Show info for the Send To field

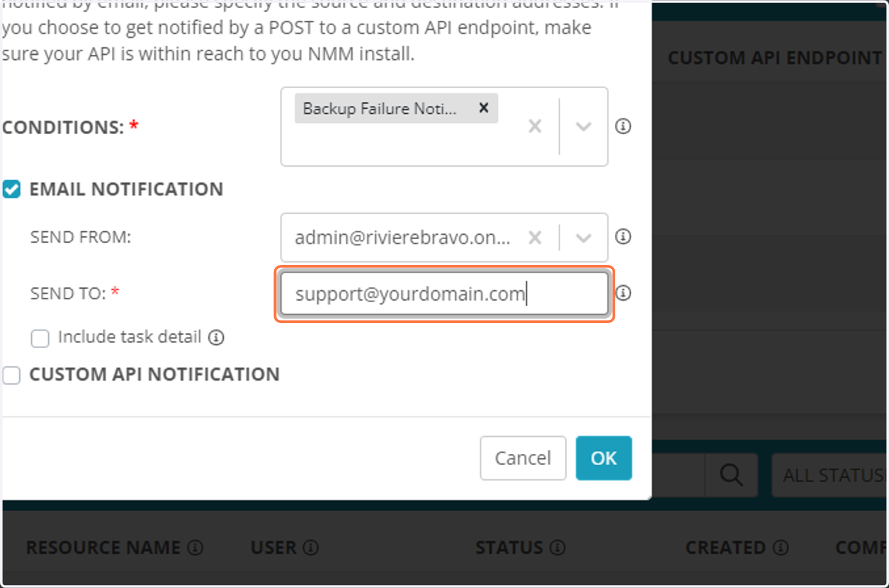tap(624, 293)
